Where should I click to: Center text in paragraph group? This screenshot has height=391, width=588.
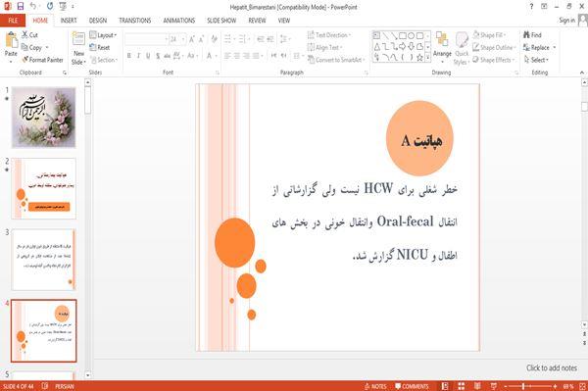coord(237,56)
